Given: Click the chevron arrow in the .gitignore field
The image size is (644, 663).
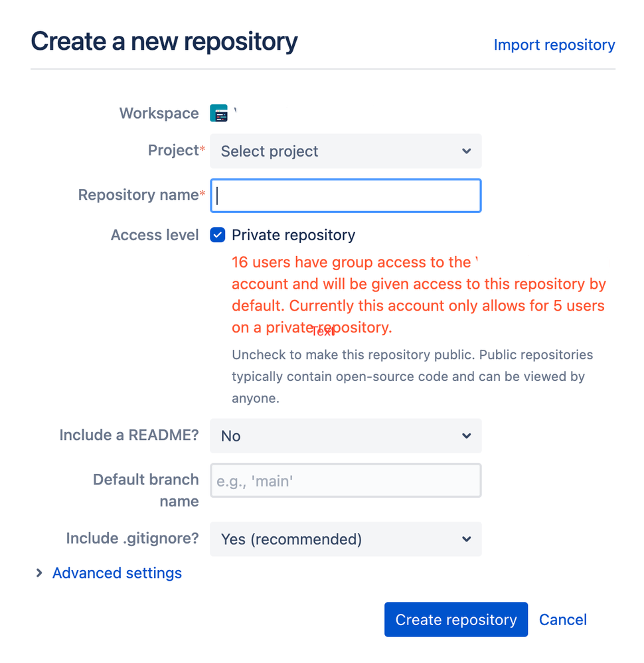Looking at the screenshot, I should [x=466, y=539].
